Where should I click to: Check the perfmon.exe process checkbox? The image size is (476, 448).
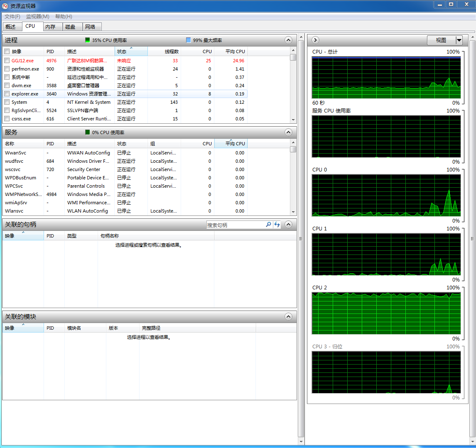click(7, 69)
